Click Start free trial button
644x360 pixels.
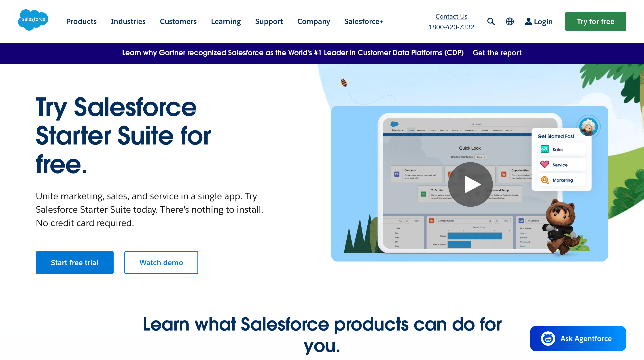pos(74,263)
